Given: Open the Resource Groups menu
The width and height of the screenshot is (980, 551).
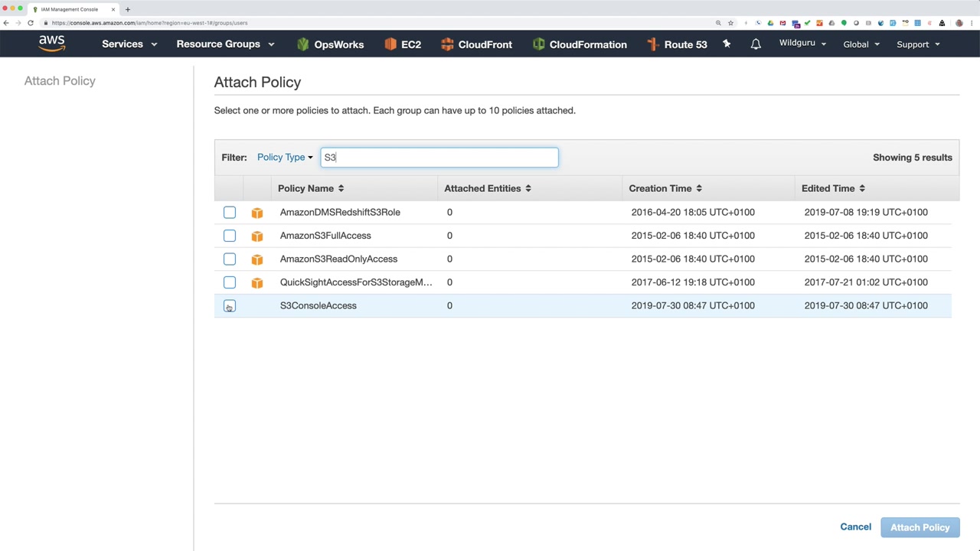Looking at the screenshot, I should coord(225,44).
